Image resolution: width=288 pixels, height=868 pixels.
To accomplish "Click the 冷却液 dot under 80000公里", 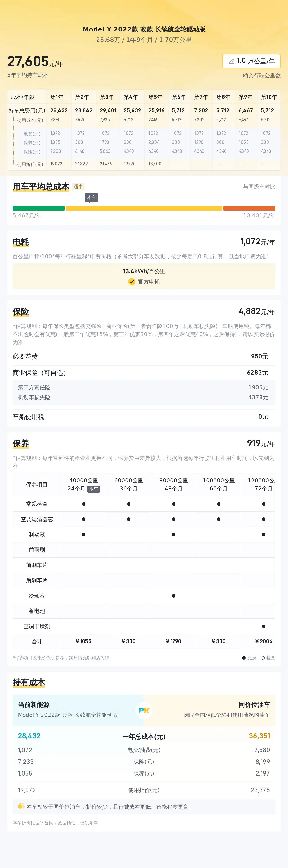I will click(x=173, y=596).
